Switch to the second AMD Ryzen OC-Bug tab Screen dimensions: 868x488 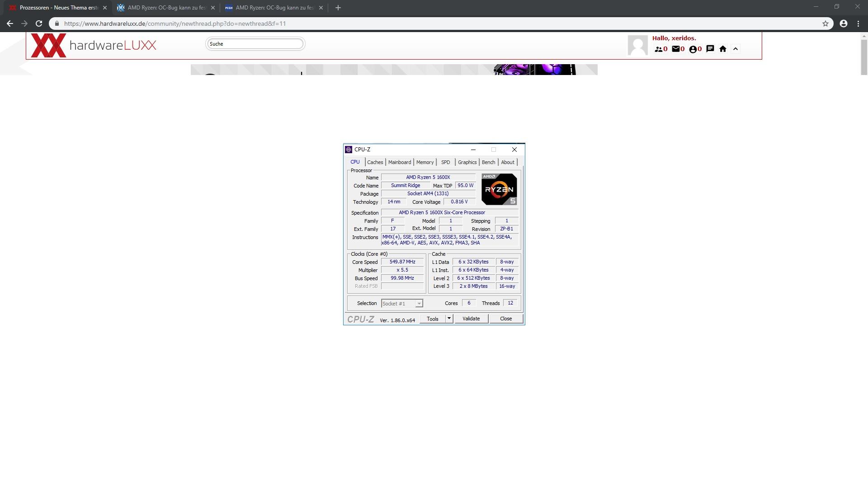click(166, 8)
